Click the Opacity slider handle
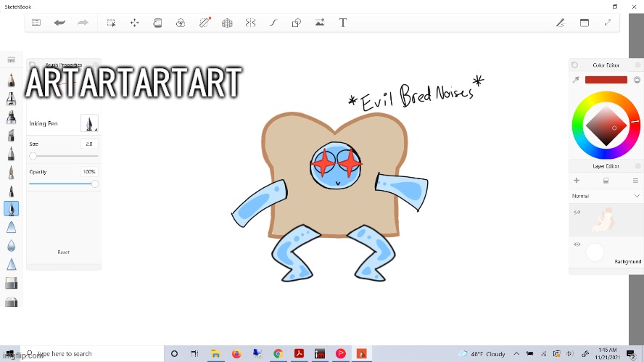644x362 pixels. tap(95, 184)
